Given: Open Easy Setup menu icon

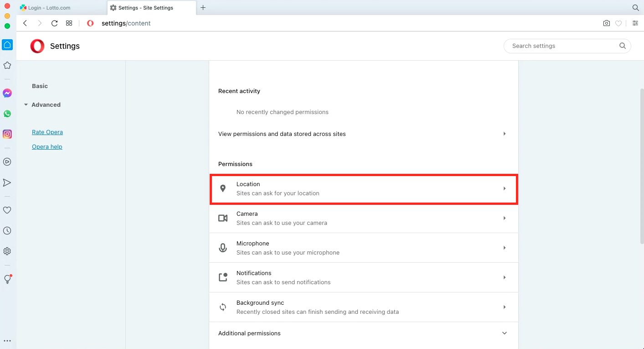Looking at the screenshot, I should 635,23.
